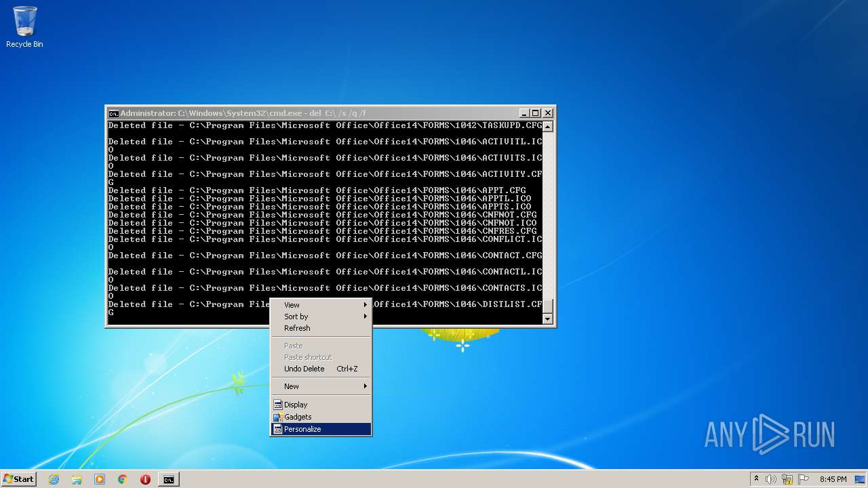
Task: Click cmd vertical scrollbar thumb
Action: [x=547, y=306]
